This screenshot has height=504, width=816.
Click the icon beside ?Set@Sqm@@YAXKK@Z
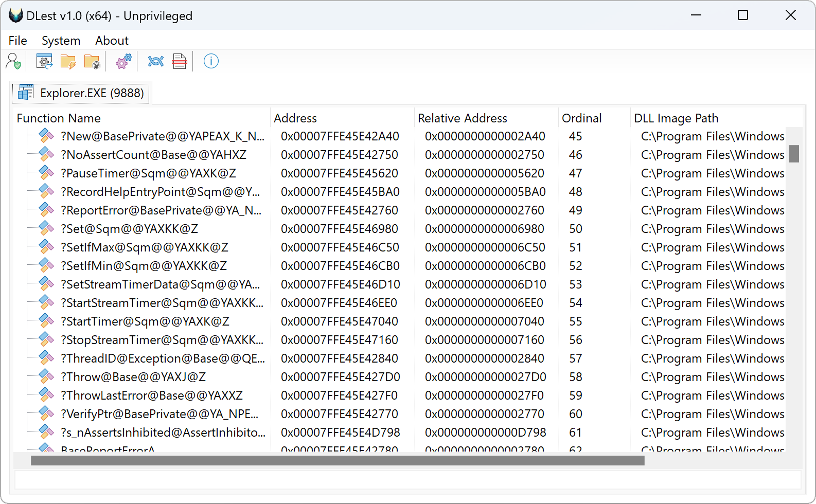pos(46,228)
